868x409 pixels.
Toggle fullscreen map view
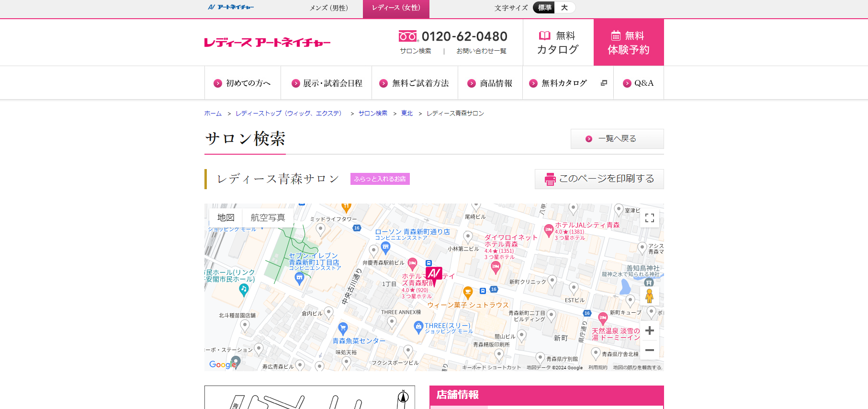point(650,218)
